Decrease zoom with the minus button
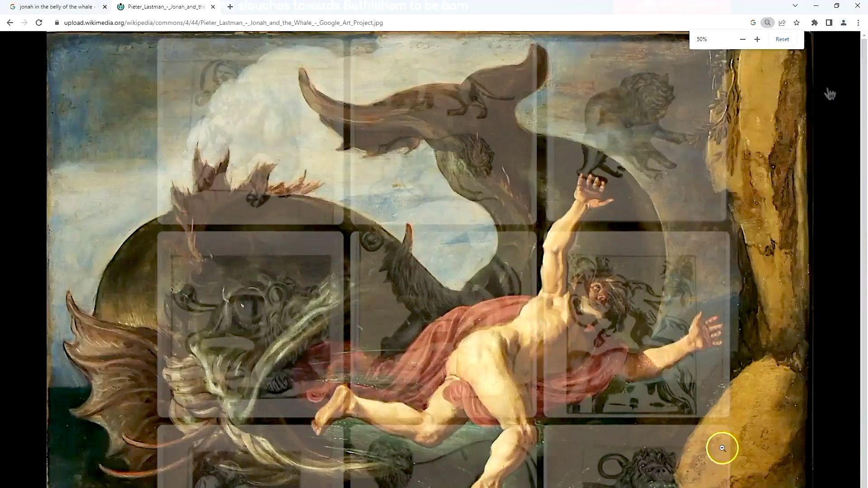 pos(742,39)
